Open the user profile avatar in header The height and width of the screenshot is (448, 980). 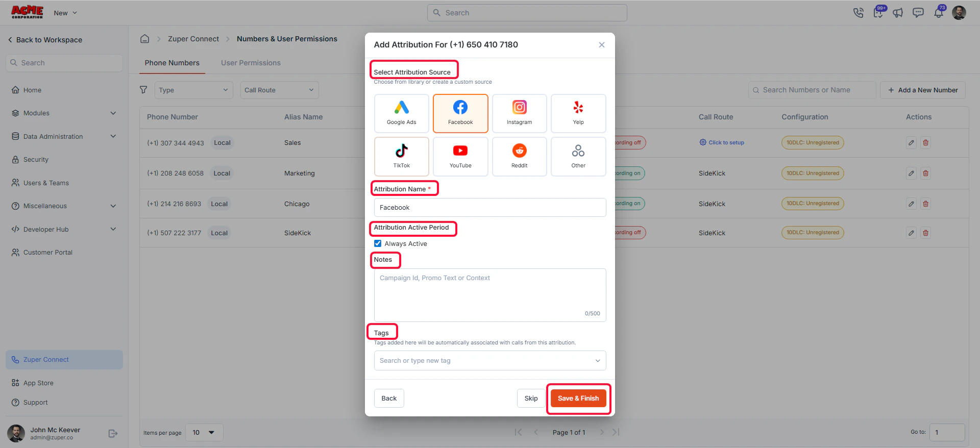click(x=959, y=13)
